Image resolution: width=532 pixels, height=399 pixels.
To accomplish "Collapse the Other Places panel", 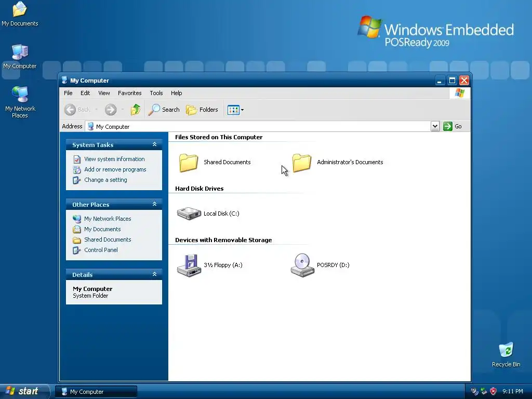I will coord(154,204).
